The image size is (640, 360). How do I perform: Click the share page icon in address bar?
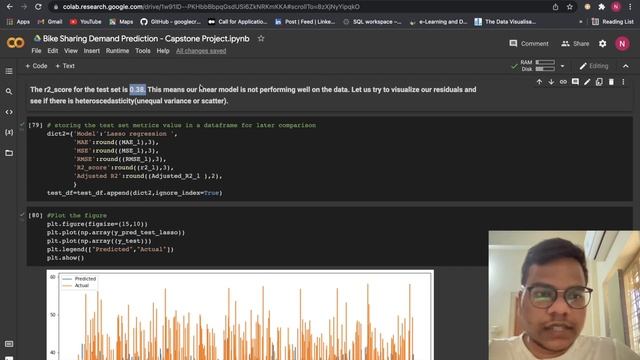tap(556, 7)
